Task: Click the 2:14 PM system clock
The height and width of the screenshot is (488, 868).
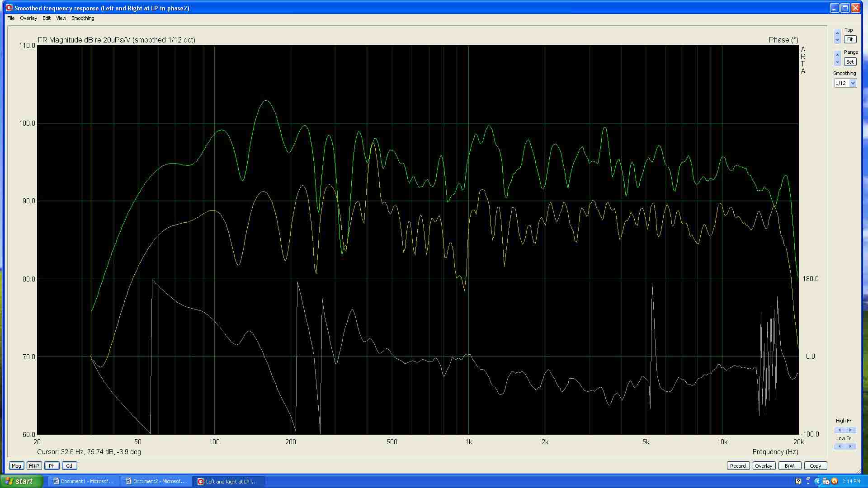Action: pyautogui.click(x=851, y=481)
